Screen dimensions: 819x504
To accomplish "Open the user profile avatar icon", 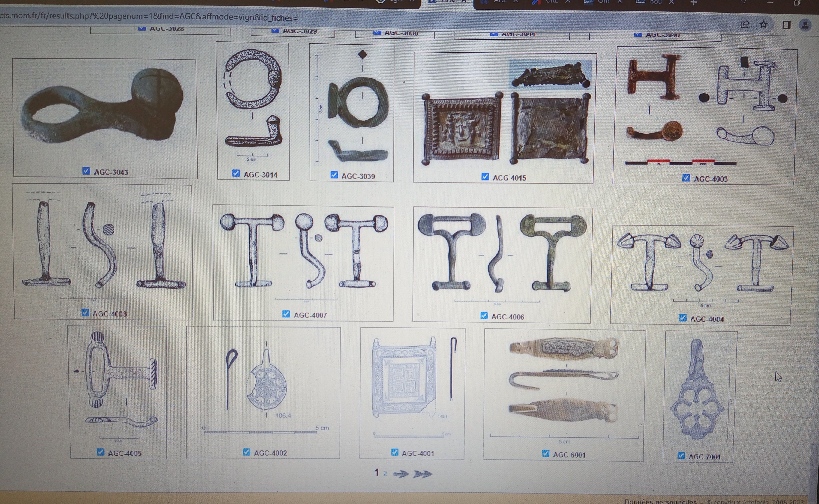I will [805, 25].
